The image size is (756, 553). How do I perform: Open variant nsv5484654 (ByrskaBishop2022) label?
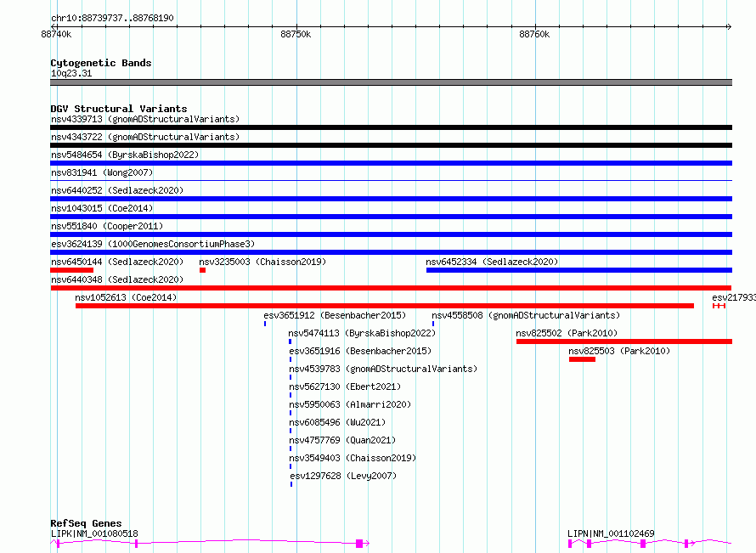coord(125,155)
